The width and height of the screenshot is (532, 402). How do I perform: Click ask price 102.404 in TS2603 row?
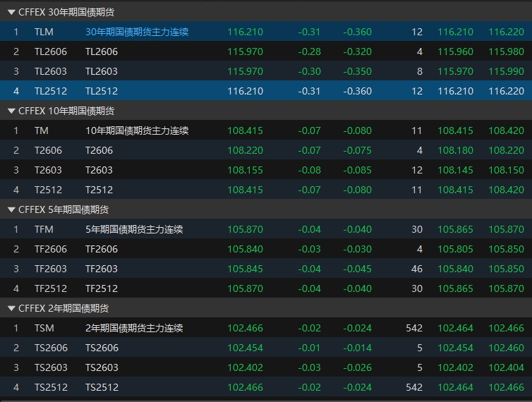click(506, 367)
